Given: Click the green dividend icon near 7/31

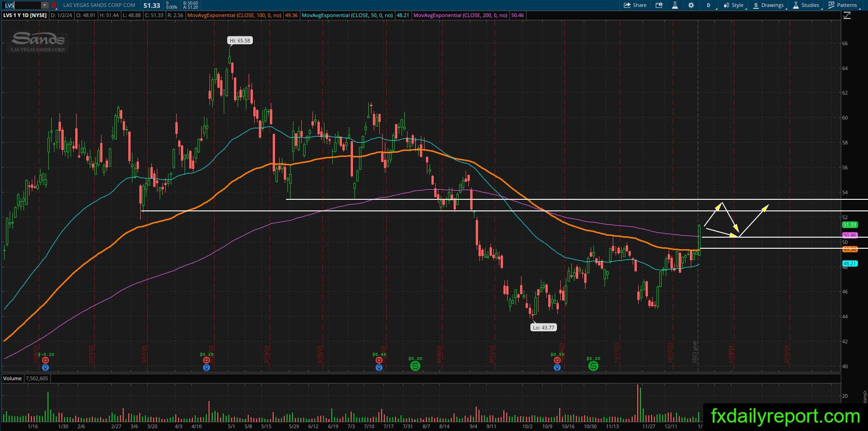Looking at the screenshot, I should click(x=415, y=366).
